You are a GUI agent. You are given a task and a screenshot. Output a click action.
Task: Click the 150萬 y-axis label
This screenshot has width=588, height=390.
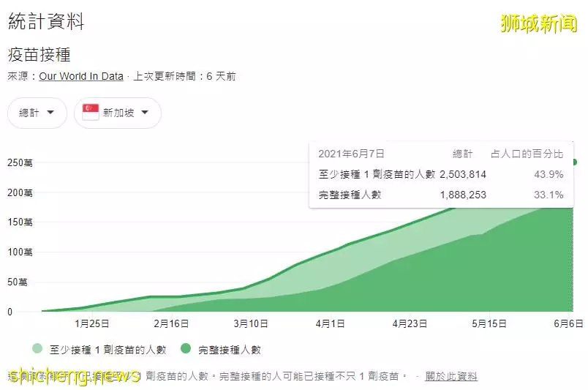pos(20,222)
